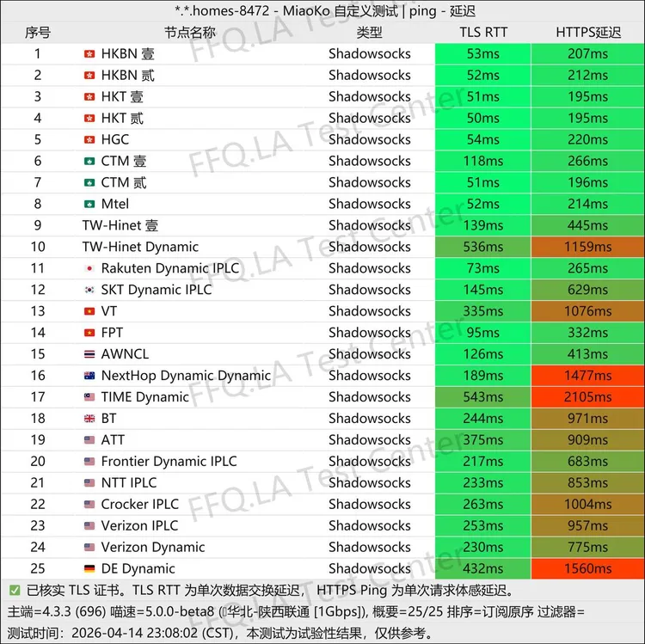Viewport: 645px width, 644px height.
Task: Click the 节点名称 column header
Action: [x=190, y=33]
